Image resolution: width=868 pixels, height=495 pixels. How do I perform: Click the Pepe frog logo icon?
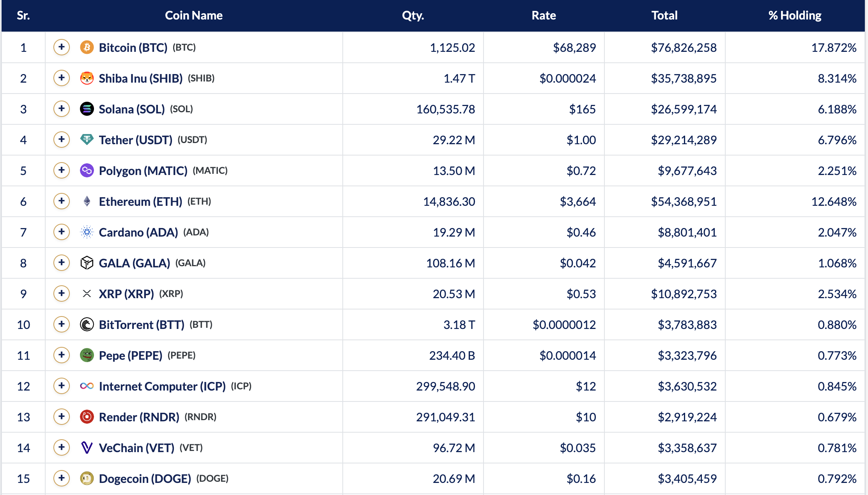click(87, 355)
